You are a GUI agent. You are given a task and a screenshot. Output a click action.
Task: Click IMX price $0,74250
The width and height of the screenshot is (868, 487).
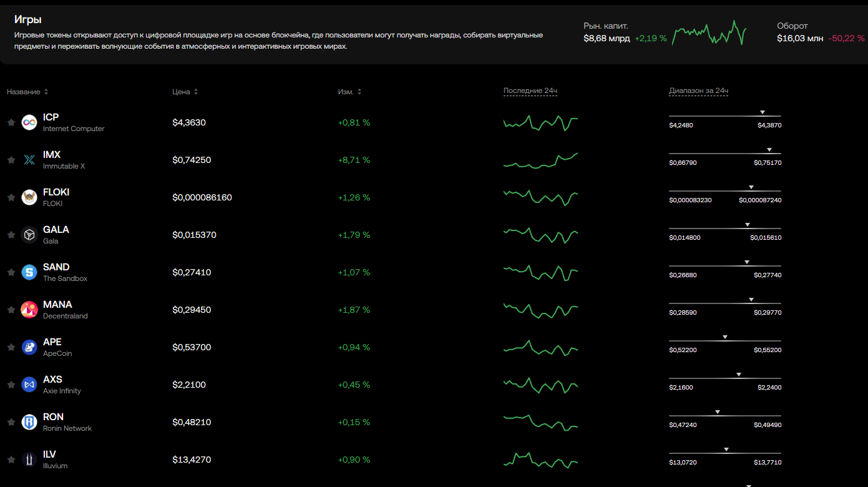pyautogui.click(x=192, y=160)
